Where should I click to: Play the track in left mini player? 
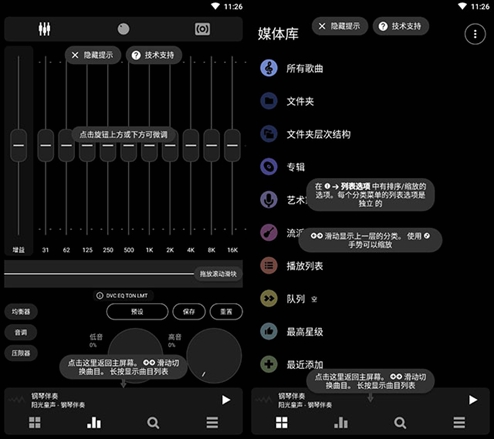click(226, 400)
